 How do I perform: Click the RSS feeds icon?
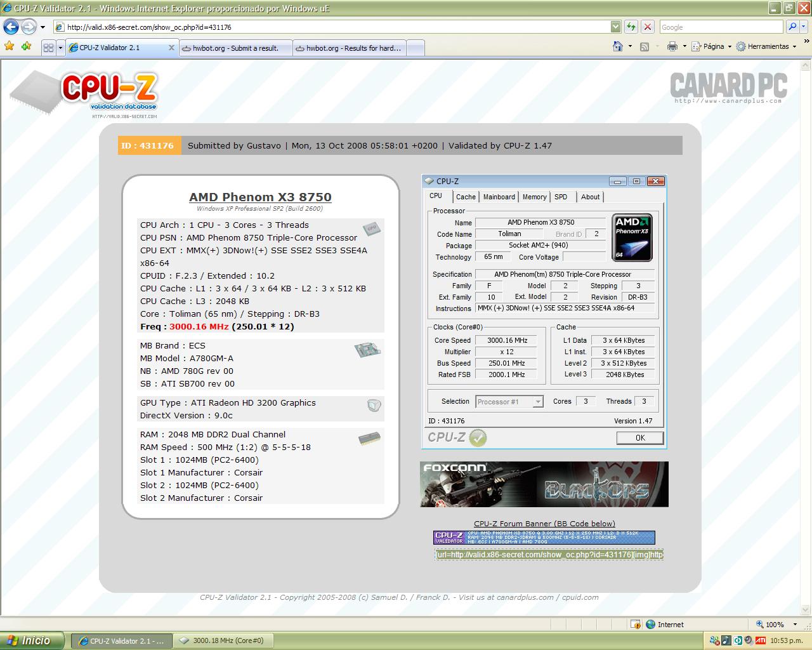click(x=645, y=46)
